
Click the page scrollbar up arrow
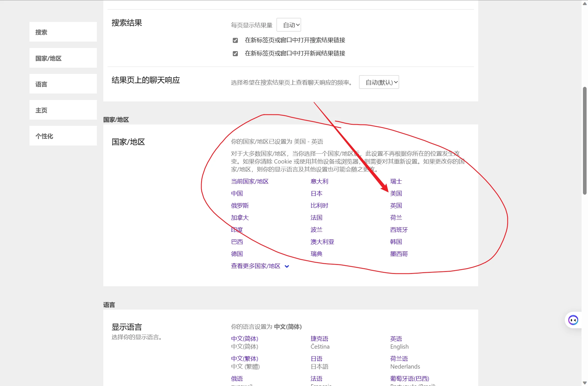(x=585, y=3)
